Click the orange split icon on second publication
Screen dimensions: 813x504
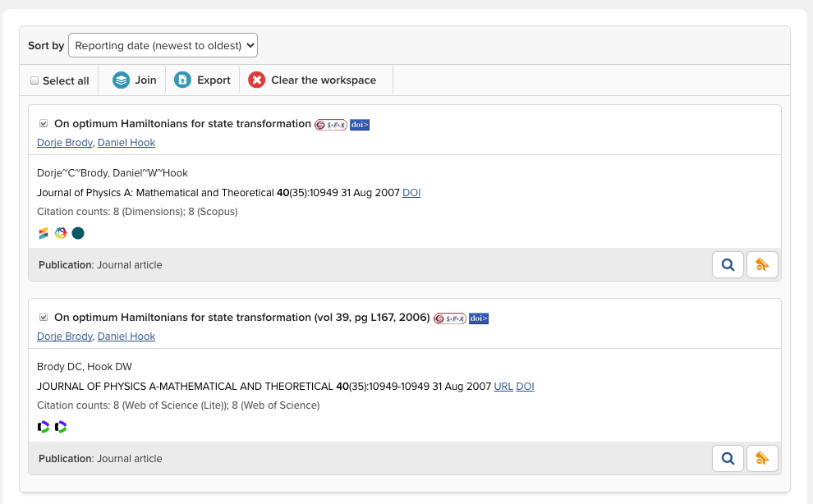coord(762,459)
